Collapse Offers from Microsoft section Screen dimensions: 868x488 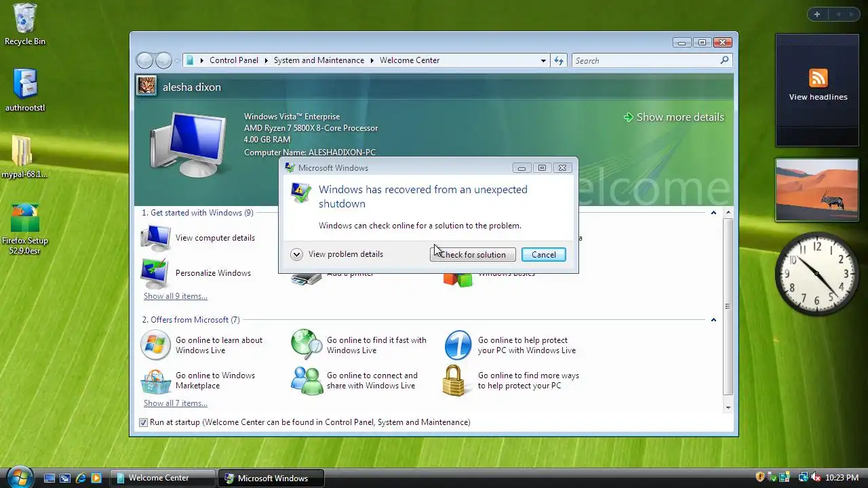[x=713, y=320]
